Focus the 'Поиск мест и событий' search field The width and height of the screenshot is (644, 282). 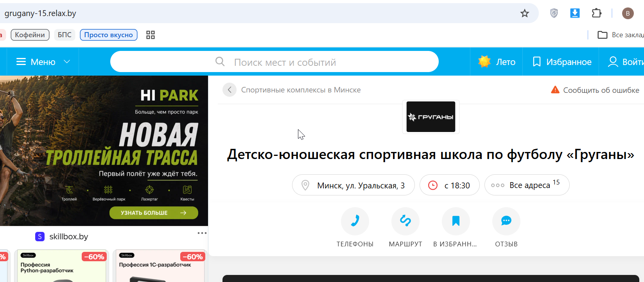tap(274, 62)
